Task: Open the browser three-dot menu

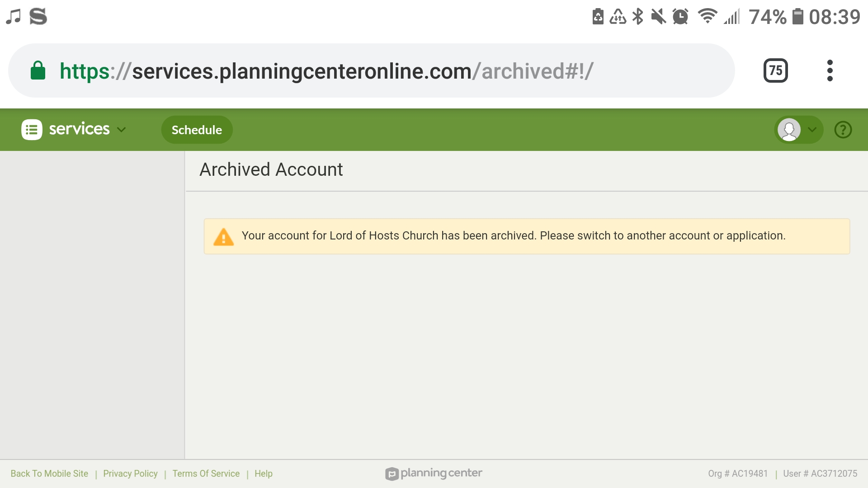Action: (830, 70)
